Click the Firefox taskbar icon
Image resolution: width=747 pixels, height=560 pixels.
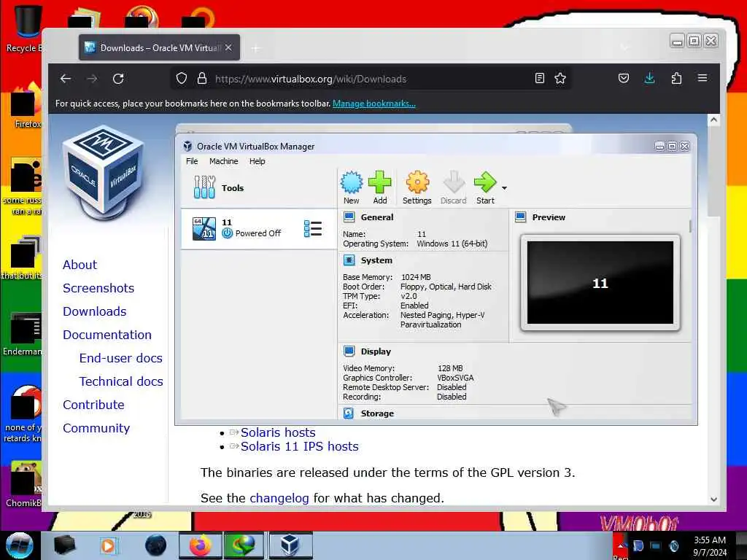tap(201, 545)
